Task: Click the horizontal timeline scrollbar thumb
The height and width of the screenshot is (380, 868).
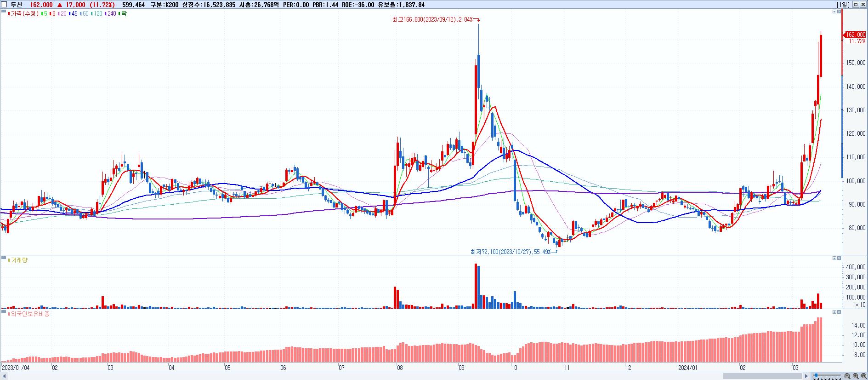Action: pos(762,376)
